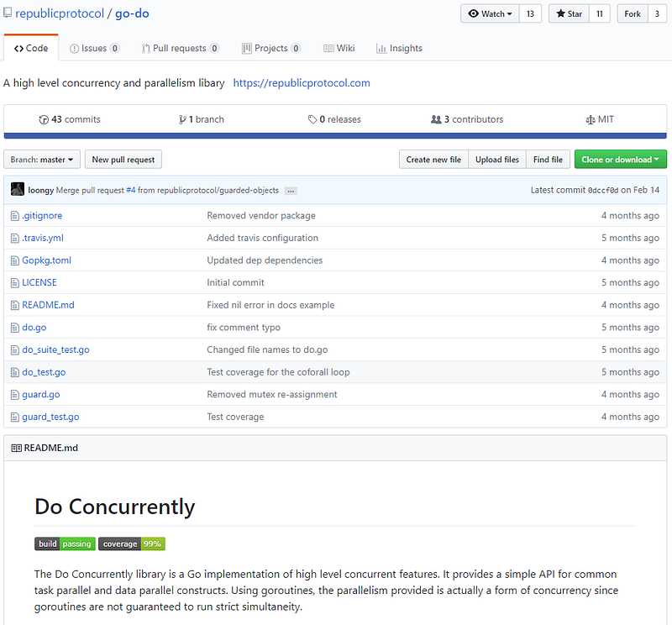Star the go-do repository
Image resolution: width=672 pixels, height=625 pixels.
pyautogui.click(x=569, y=13)
